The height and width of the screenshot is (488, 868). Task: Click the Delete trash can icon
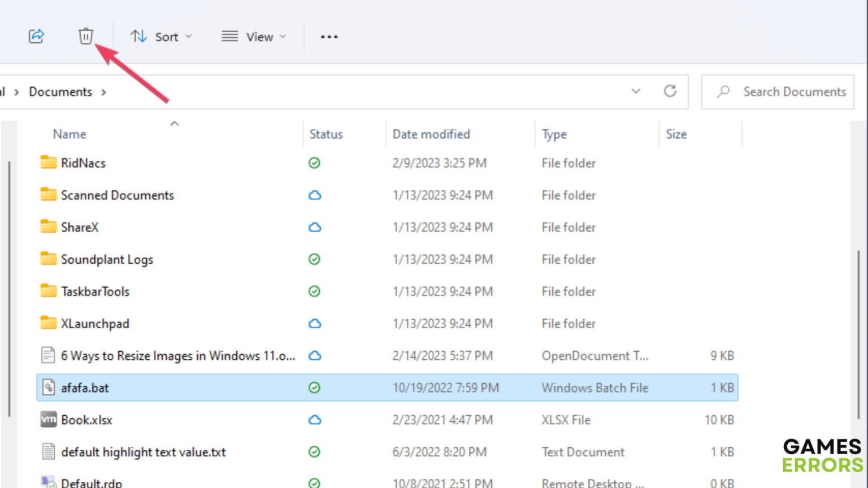85,36
